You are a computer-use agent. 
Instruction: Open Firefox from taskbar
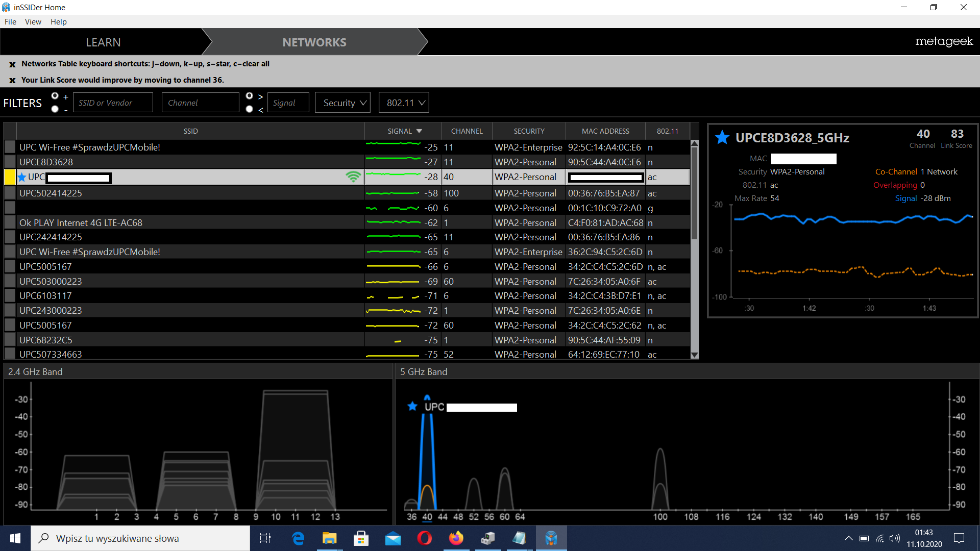click(x=456, y=538)
